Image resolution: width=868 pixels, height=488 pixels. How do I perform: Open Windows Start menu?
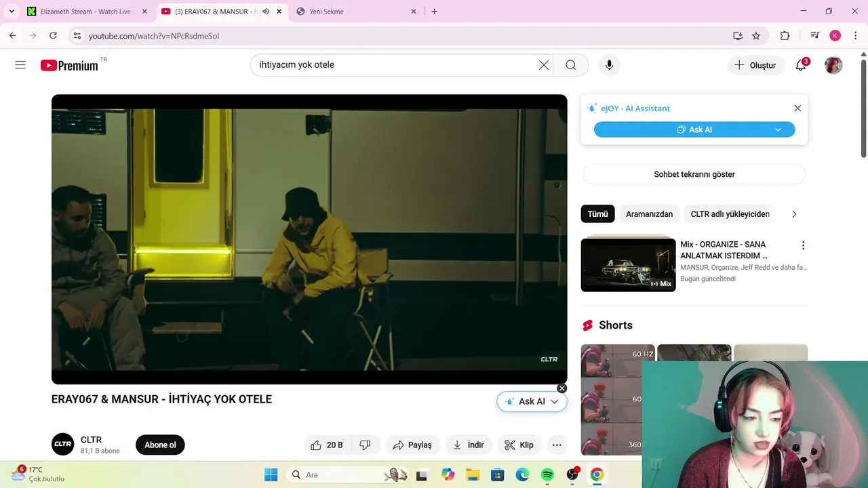coord(271,474)
